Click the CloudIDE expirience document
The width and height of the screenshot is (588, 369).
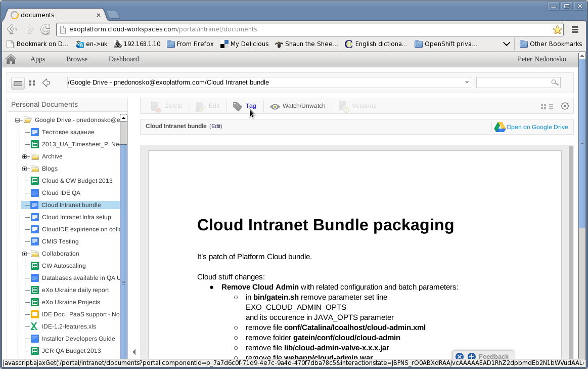(x=80, y=229)
